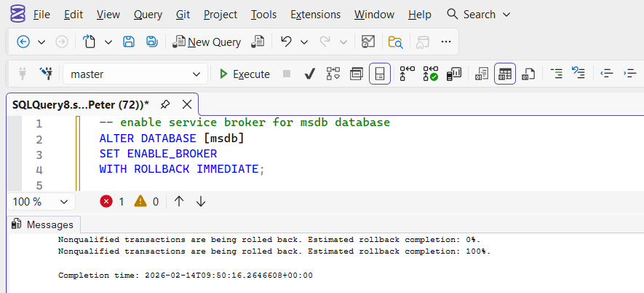Open the Activity Monitor icon
This screenshot has width=644, height=293.
pos(368,42)
